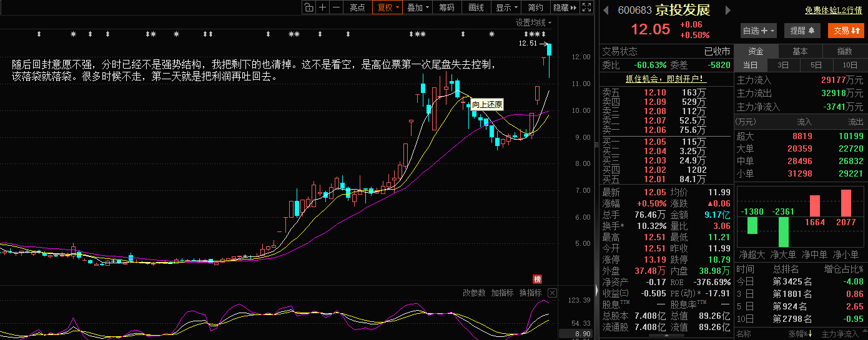
Task: Select 3日 period tab
Action: pyautogui.click(x=783, y=65)
